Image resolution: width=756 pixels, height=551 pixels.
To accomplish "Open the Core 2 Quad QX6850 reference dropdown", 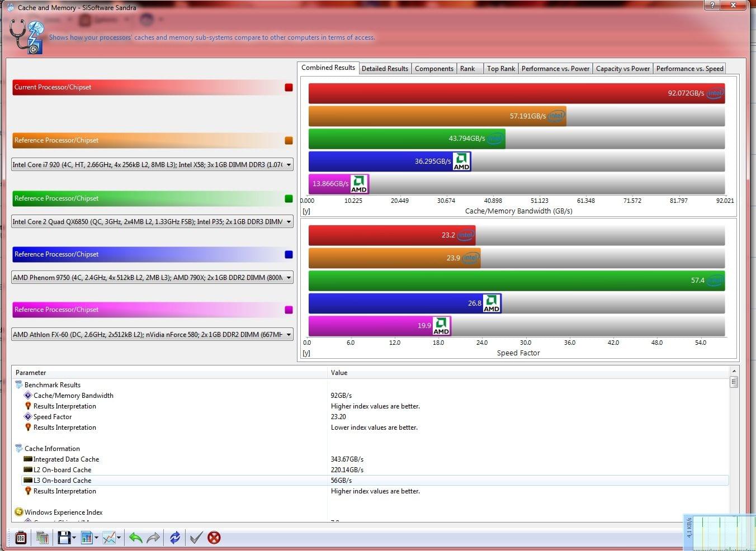I will click(x=152, y=222).
